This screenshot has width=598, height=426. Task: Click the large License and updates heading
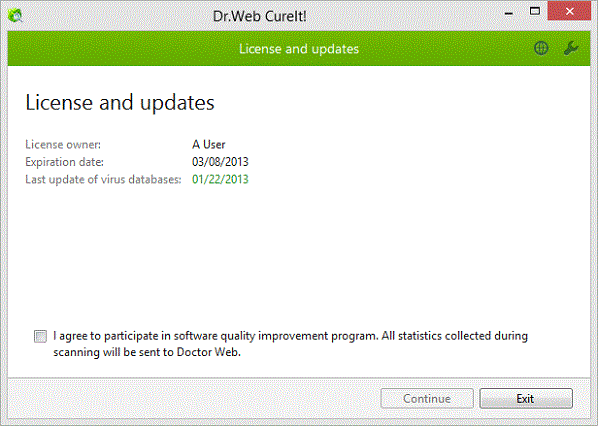(120, 103)
